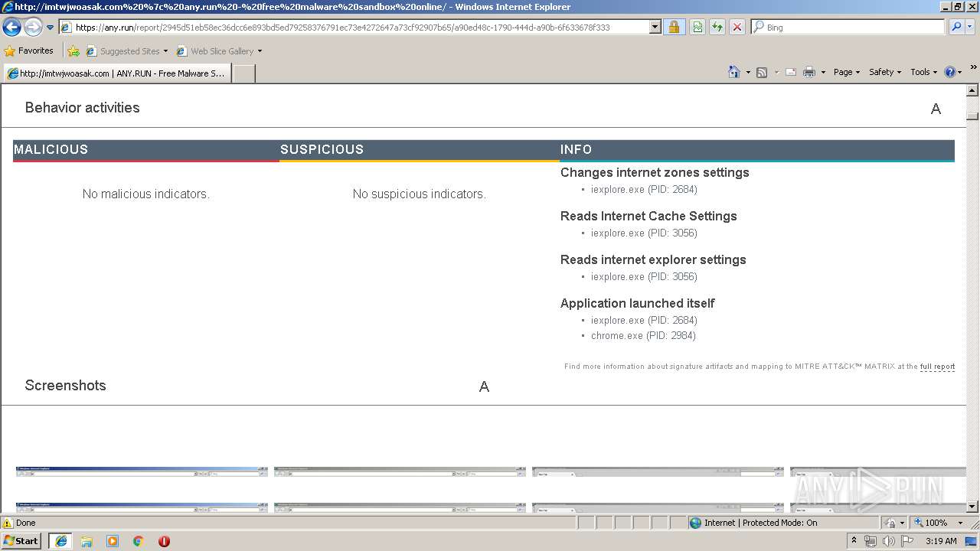This screenshot has width=980, height=551.
Task: Open the Favorites center
Action: [29, 51]
